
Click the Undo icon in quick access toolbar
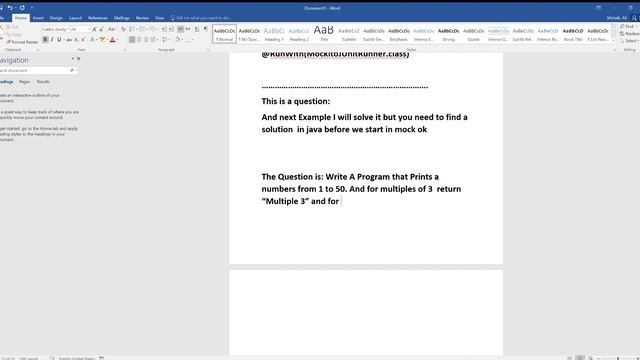(10, 8)
